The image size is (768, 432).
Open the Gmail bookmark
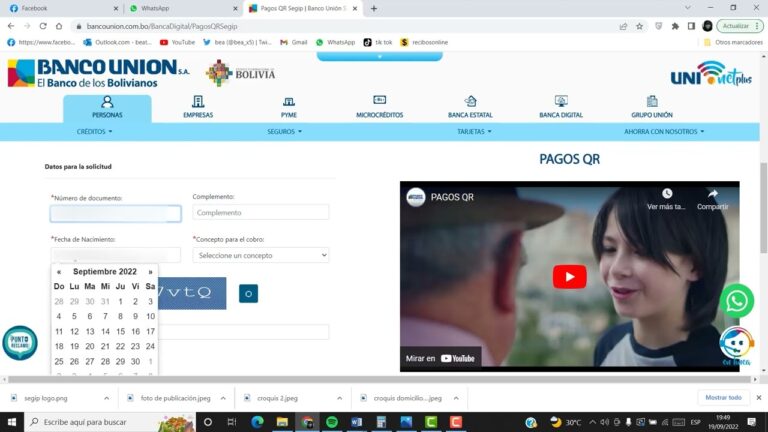pyautogui.click(x=293, y=43)
